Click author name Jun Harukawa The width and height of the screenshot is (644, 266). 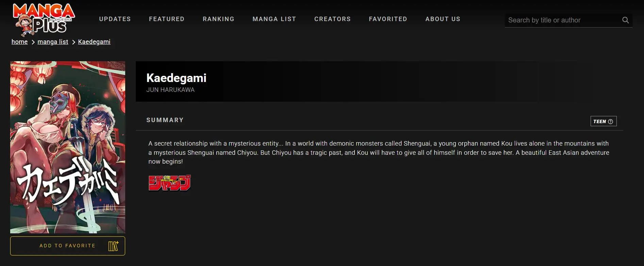click(170, 90)
